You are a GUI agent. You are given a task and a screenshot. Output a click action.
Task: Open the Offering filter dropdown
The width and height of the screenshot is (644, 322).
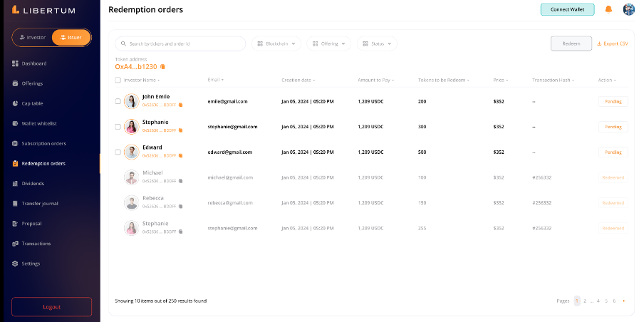point(329,43)
